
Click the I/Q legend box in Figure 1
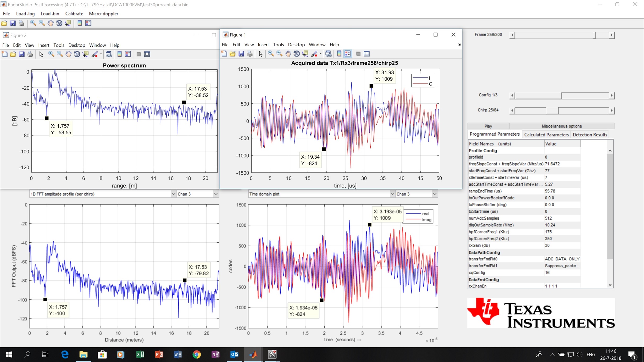[423, 81]
